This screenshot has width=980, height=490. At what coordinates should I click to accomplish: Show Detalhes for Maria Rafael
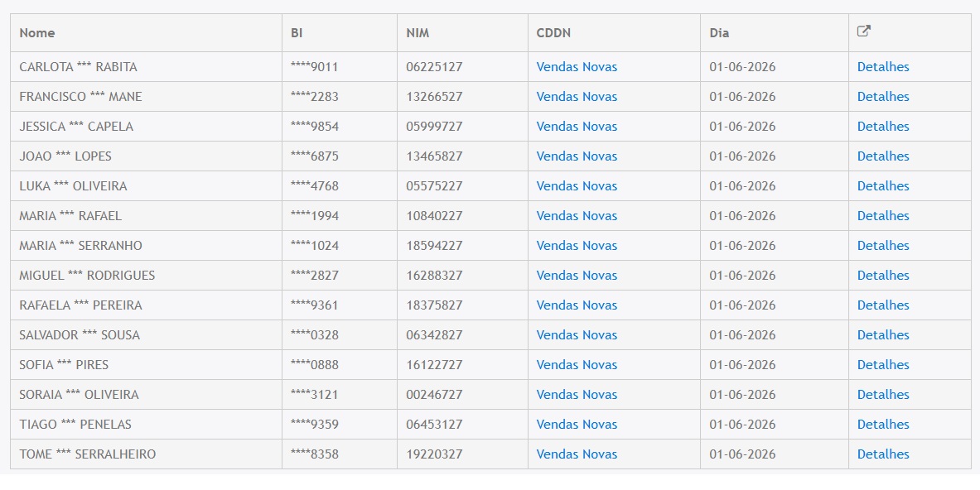point(883,216)
